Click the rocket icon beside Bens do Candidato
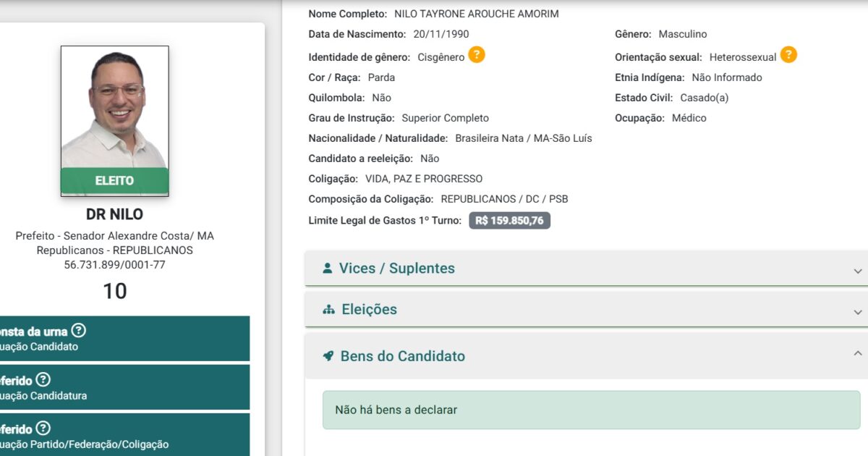Image resolution: width=868 pixels, height=456 pixels. (x=328, y=356)
